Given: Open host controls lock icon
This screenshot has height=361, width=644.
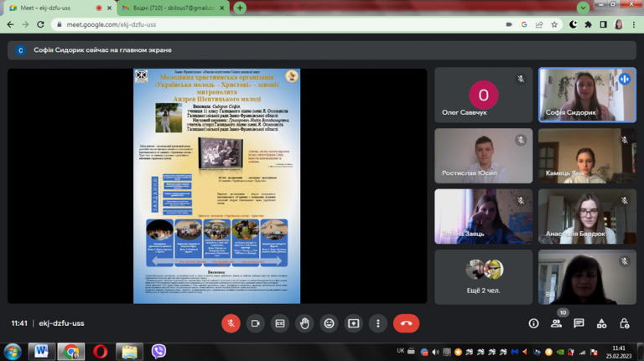Looking at the screenshot, I should click(624, 323).
